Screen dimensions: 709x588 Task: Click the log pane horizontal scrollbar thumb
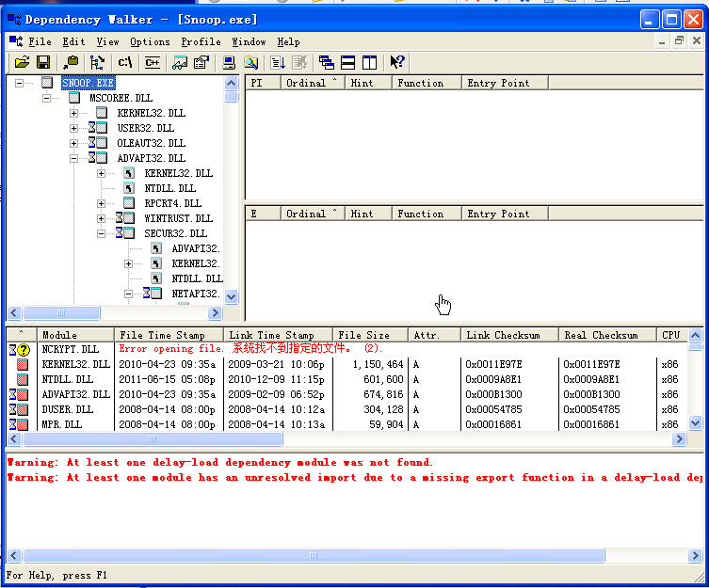click(314, 555)
